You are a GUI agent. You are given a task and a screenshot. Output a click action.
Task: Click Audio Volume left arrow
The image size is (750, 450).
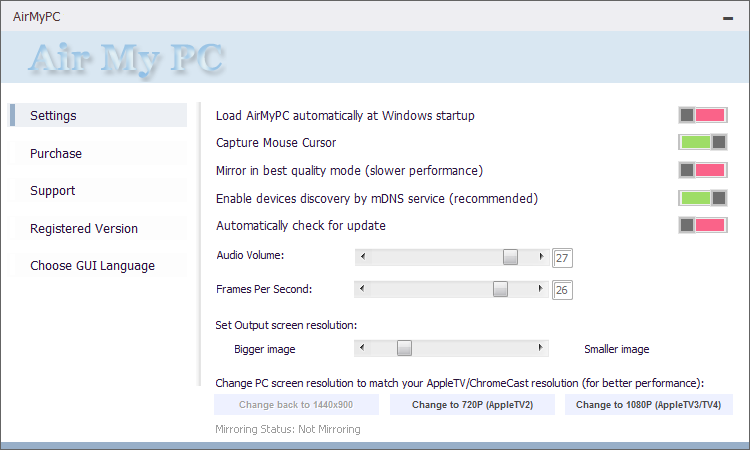[x=363, y=257]
